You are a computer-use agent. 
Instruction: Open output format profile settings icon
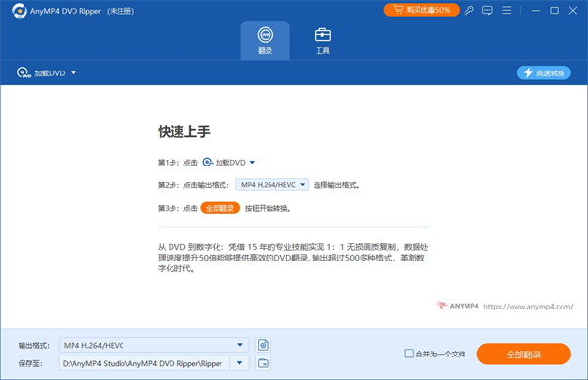click(x=263, y=345)
